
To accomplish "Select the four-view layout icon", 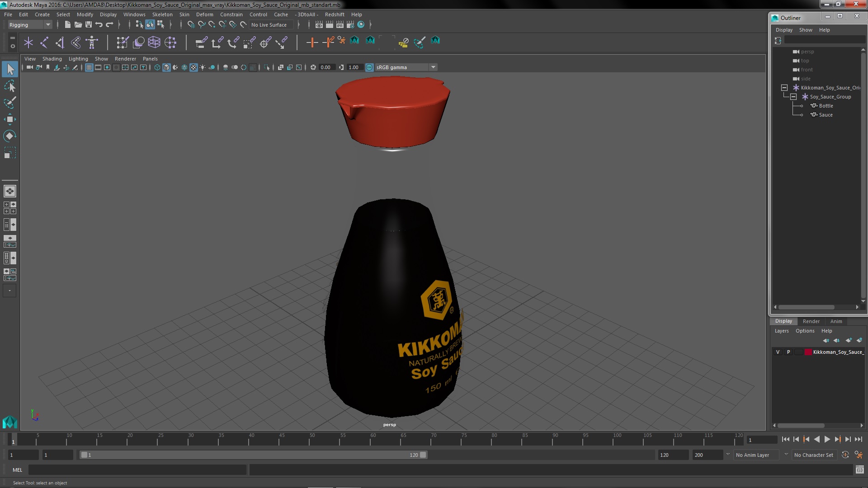I will click(x=9, y=208).
